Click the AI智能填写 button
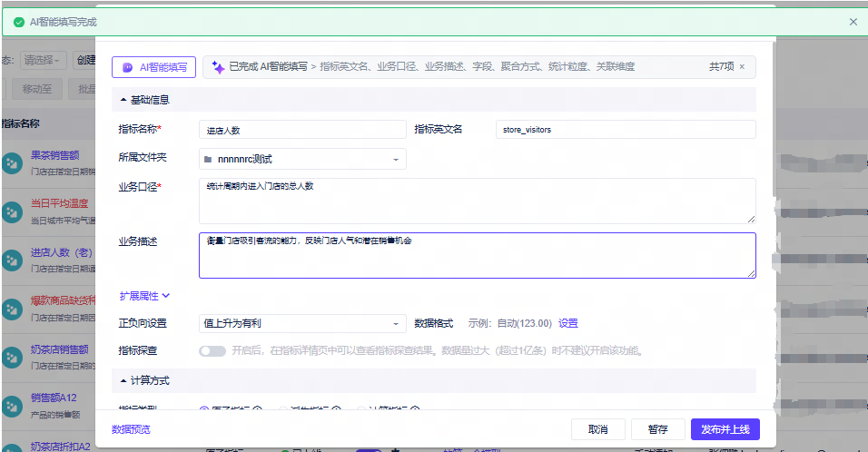Screen dimensions: 868x452 click(153, 67)
